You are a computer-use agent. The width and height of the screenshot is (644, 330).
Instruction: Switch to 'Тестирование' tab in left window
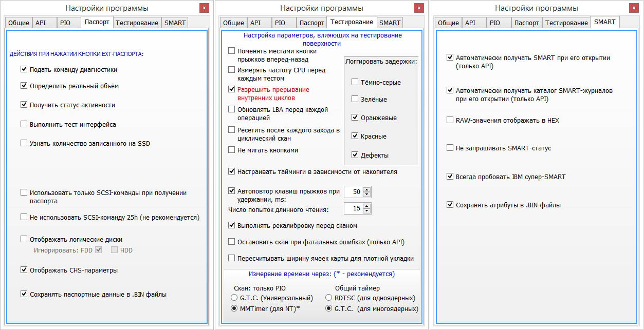click(x=137, y=23)
